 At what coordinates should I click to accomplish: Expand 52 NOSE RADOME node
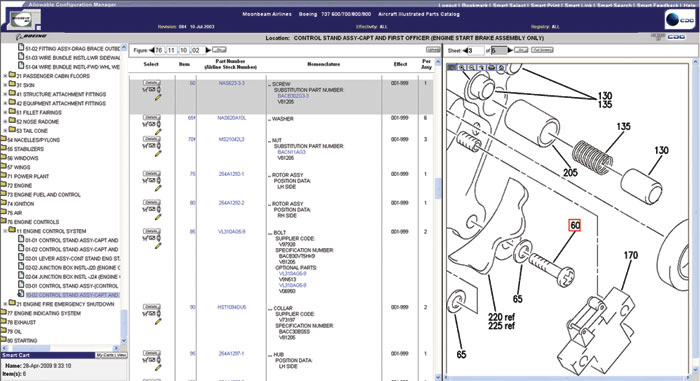click(5, 121)
